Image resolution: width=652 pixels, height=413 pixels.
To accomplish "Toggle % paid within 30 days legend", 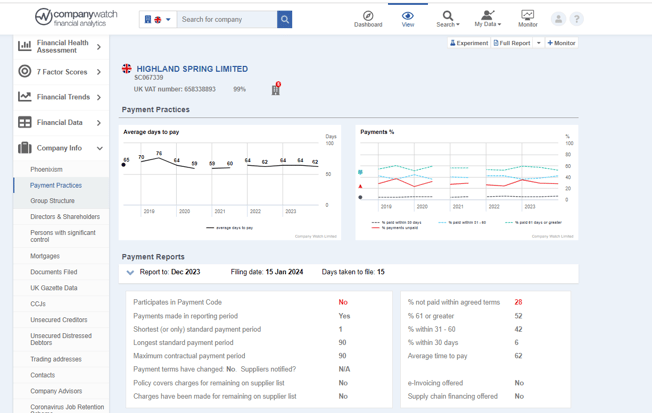I will [396, 223].
